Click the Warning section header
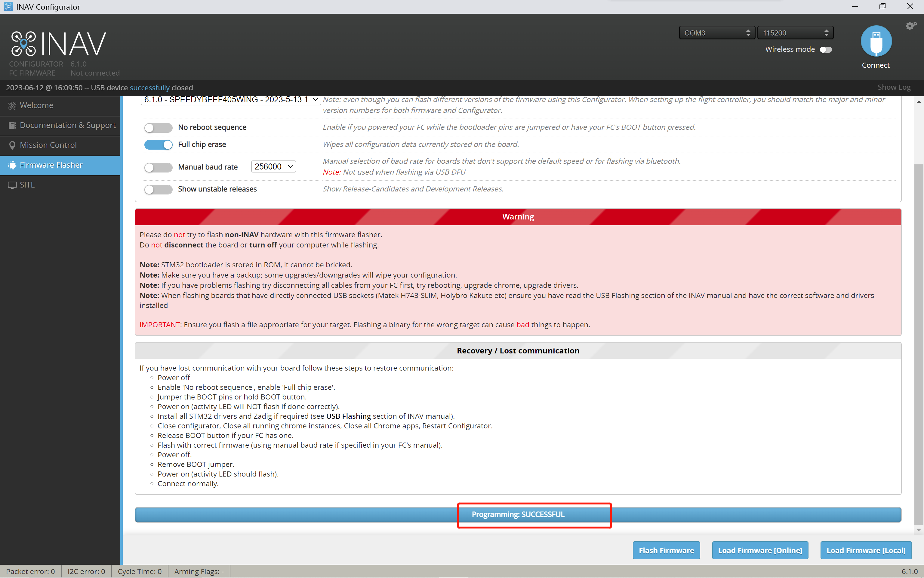 click(x=518, y=217)
